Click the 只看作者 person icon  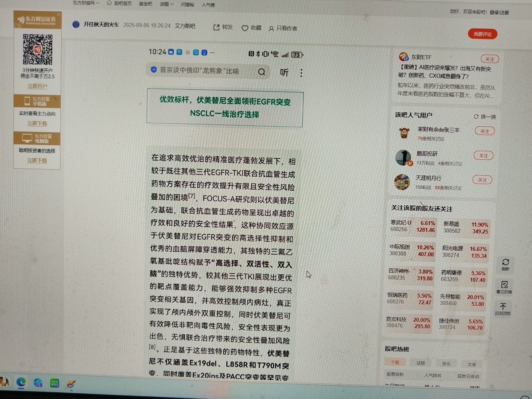coord(271,28)
